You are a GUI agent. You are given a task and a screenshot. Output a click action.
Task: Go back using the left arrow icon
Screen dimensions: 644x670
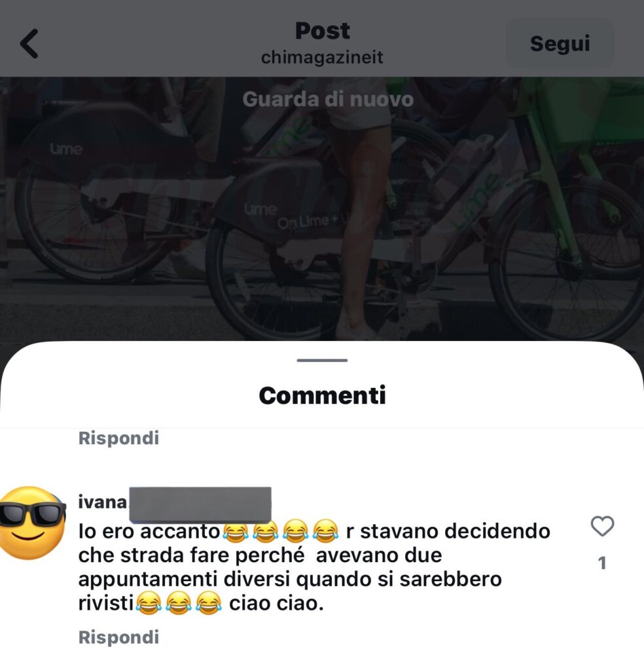pyautogui.click(x=29, y=44)
